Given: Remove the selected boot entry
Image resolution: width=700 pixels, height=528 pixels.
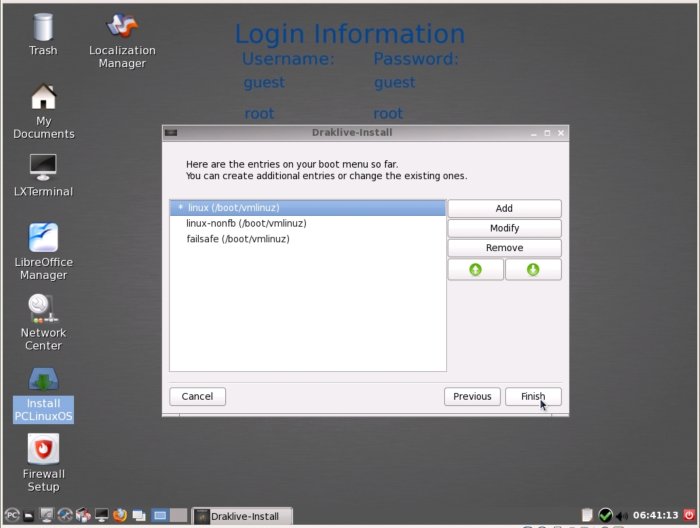Looking at the screenshot, I should [504, 248].
